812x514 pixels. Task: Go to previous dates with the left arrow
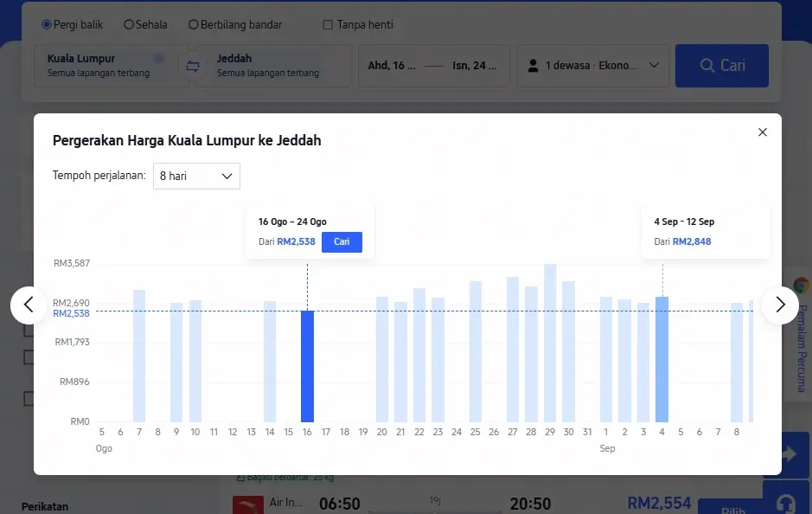(29, 305)
